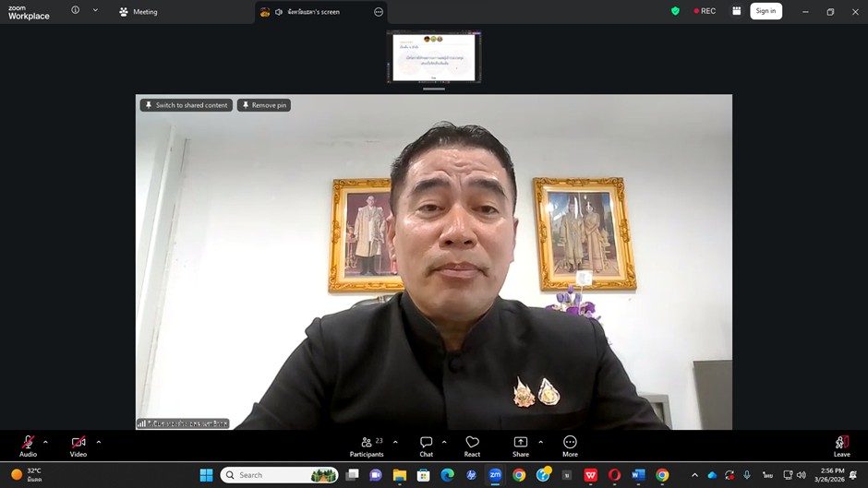Open the Participants list

click(x=367, y=445)
